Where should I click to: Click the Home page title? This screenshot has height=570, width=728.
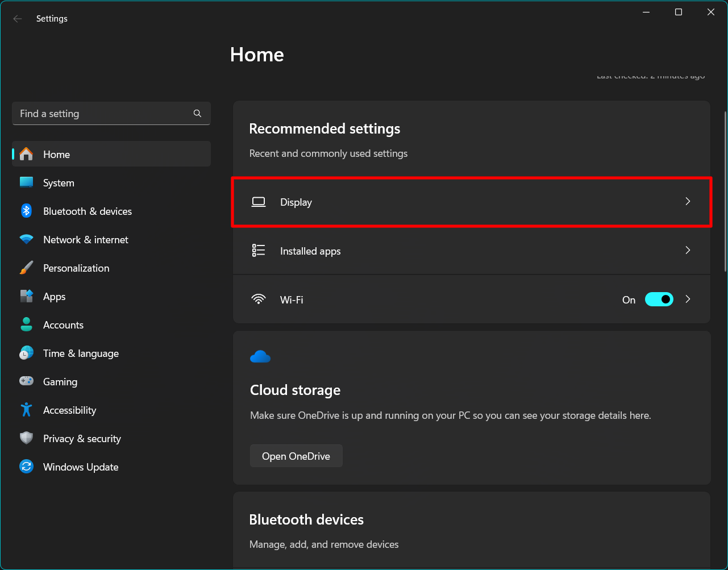pos(257,55)
